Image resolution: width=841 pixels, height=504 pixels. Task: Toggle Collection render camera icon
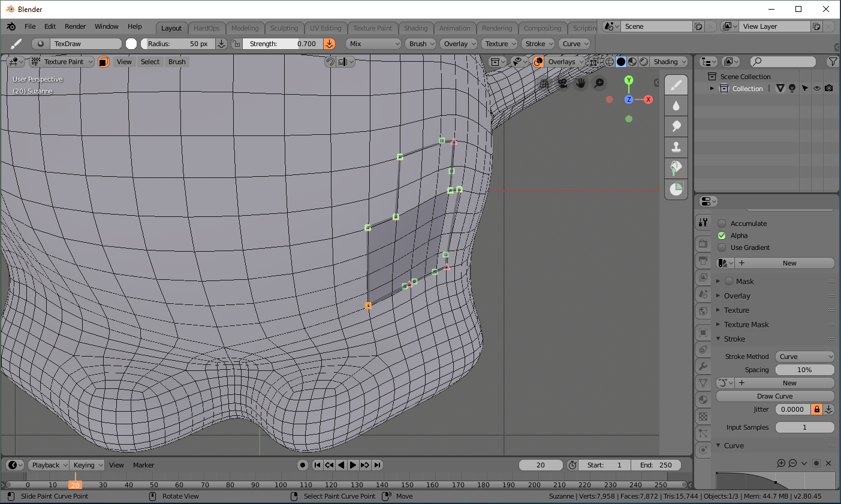(828, 89)
